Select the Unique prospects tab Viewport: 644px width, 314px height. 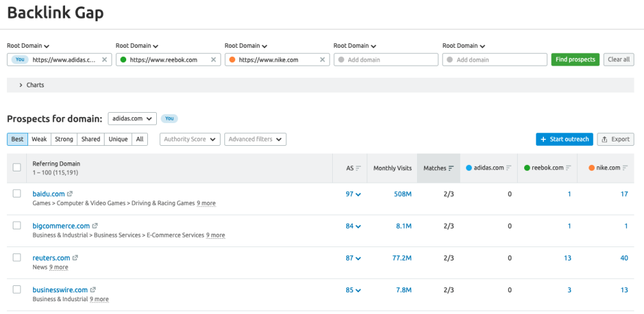coord(118,139)
